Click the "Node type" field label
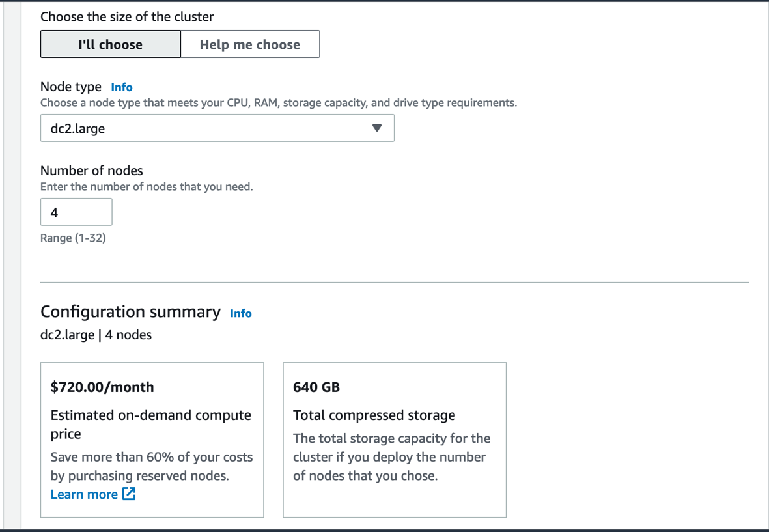Viewport: 769px width, 532px height. pyautogui.click(x=71, y=87)
